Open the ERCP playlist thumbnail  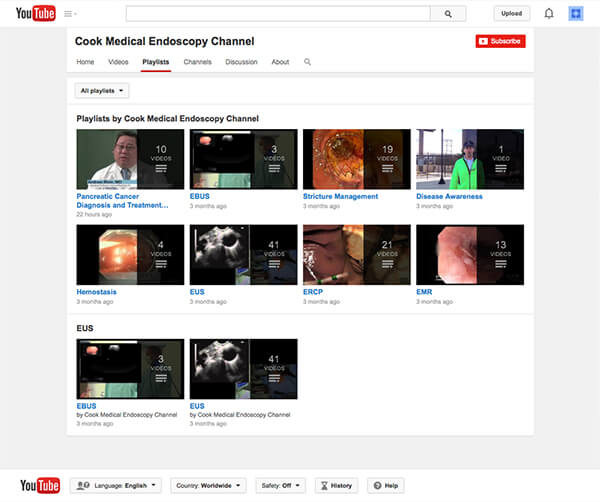(357, 255)
